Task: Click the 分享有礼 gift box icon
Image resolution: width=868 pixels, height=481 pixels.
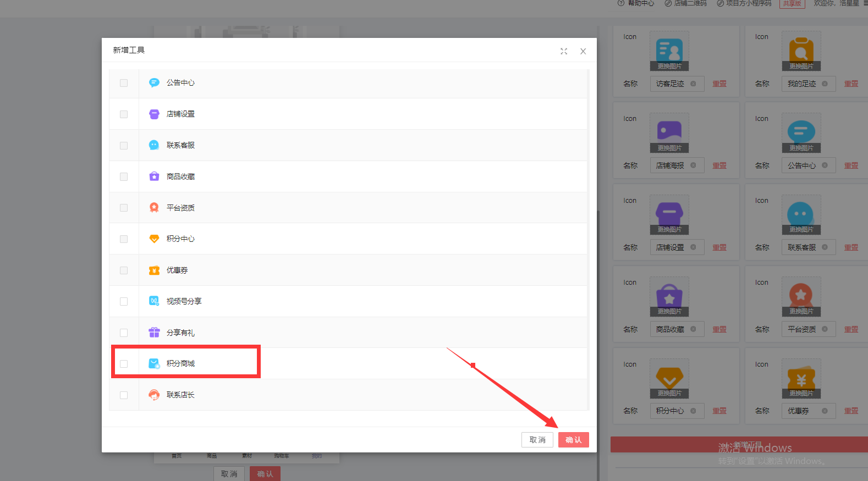Action: (x=154, y=333)
